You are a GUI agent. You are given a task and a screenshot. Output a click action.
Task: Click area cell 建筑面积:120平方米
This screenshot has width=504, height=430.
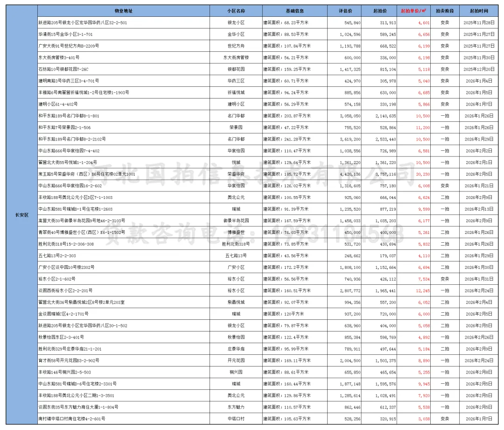(284, 314)
